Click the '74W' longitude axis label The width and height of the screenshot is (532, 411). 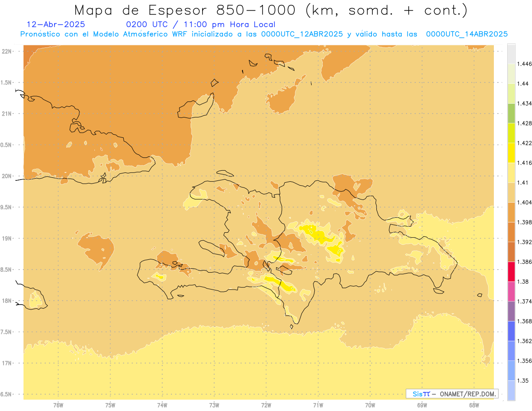[x=162, y=405]
